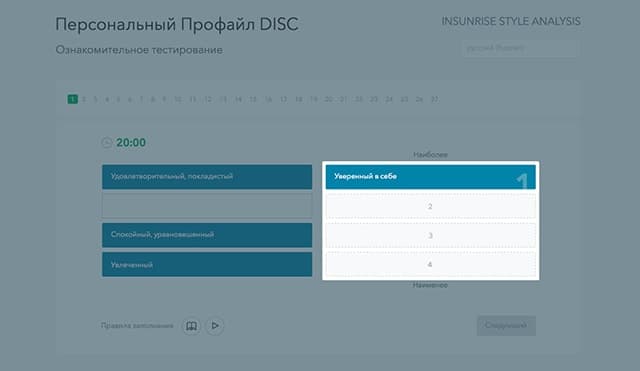The image size is (640, 371).
Task: Click the 20:00 timer text
Action: coord(131,142)
